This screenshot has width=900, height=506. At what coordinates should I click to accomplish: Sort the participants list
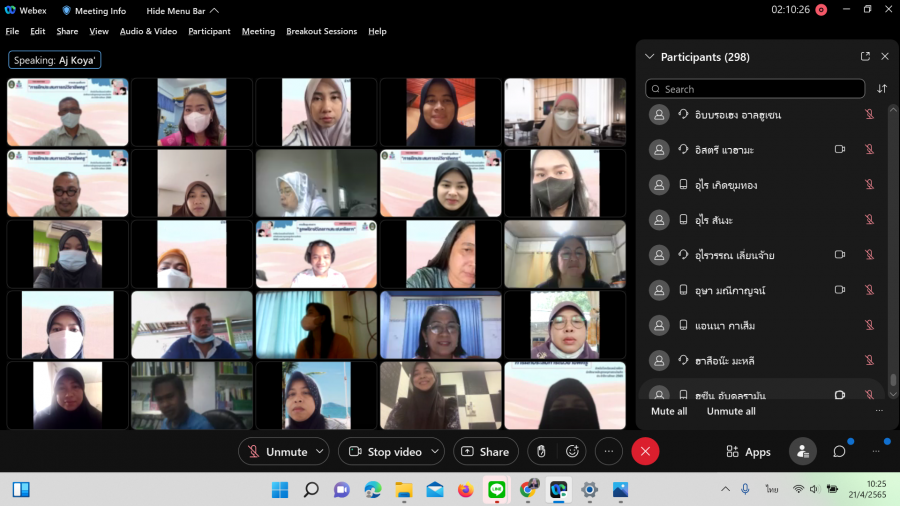[x=882, y=89]
